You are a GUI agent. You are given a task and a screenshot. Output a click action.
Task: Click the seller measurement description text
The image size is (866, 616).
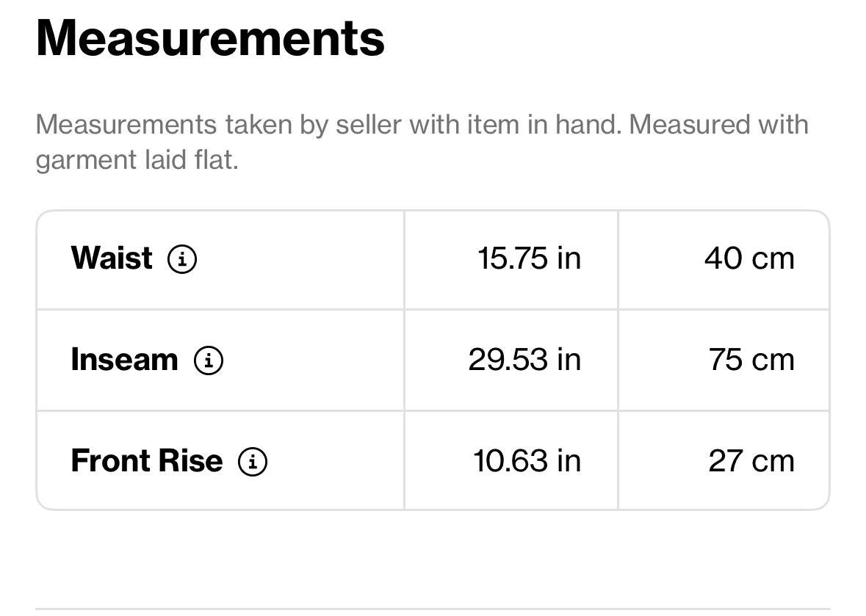point(422,142)
